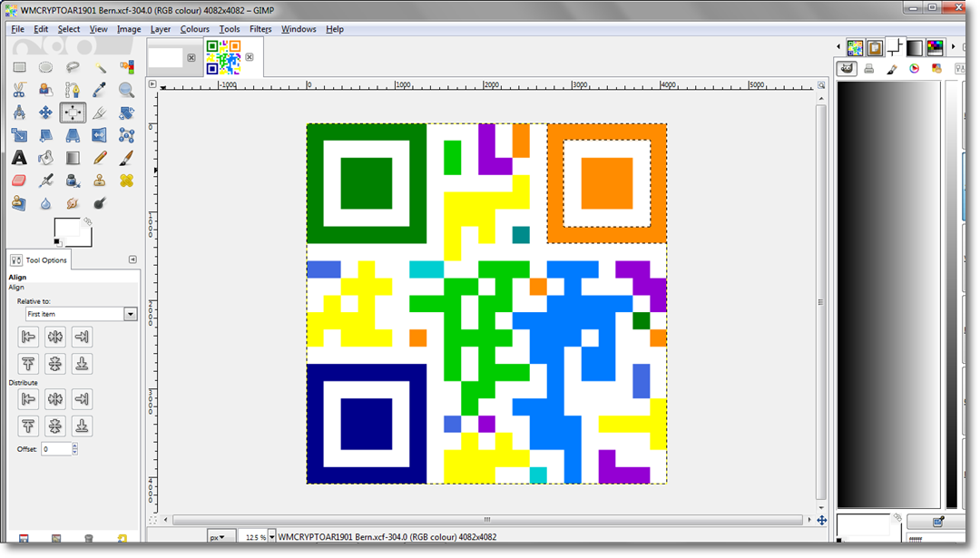Open the Windows menu
The height and width of the screenshot is (558, 980).
[x=299, y=29]
